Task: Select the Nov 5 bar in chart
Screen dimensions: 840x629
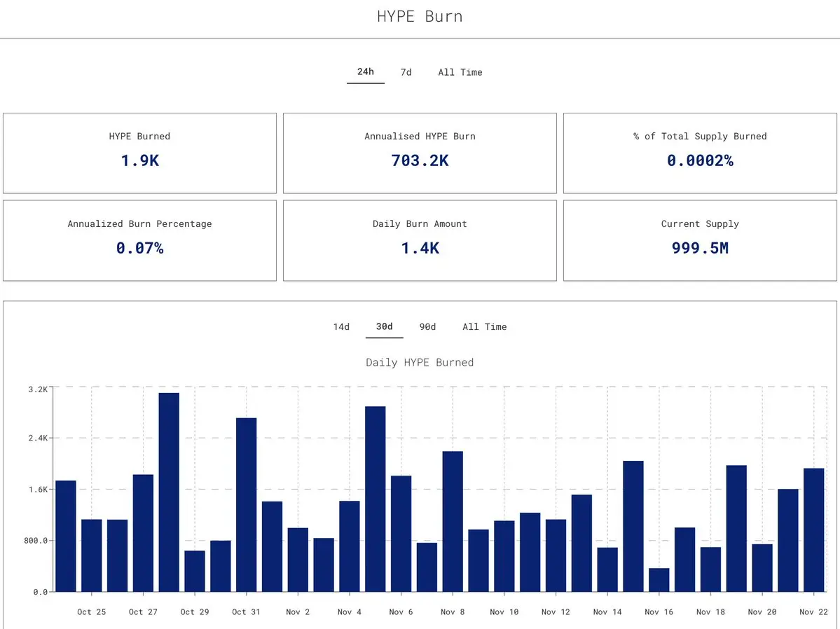Action: [x=376, y=499]
